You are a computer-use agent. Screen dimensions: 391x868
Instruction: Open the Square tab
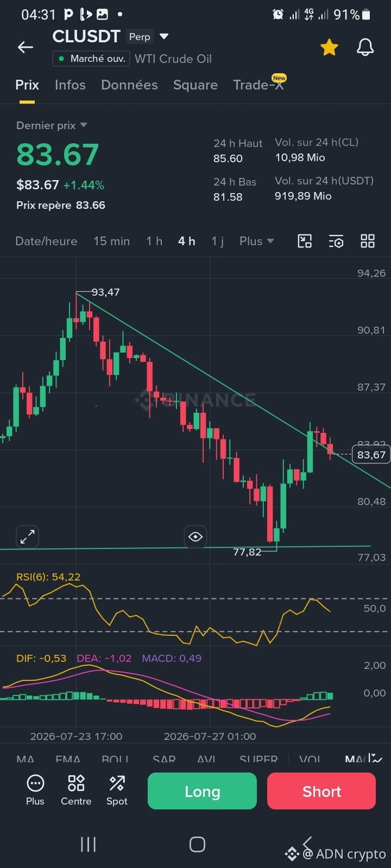[195, 85]
